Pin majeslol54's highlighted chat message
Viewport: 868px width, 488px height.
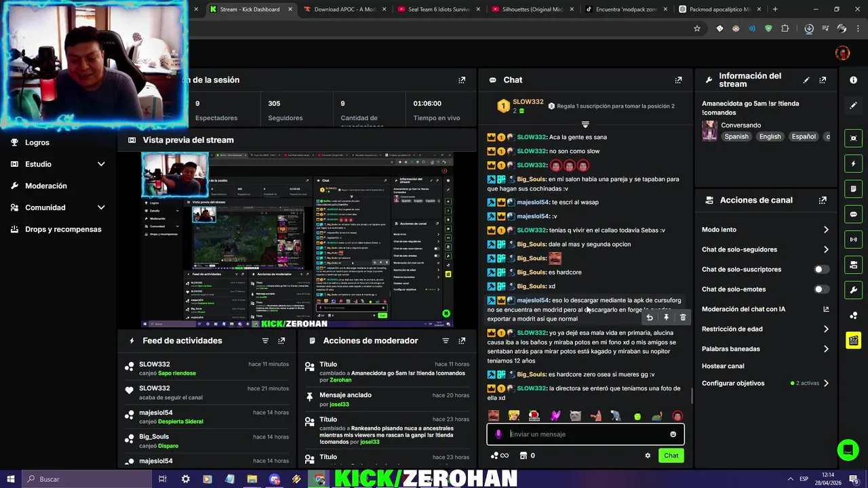(x=666, y=317)
